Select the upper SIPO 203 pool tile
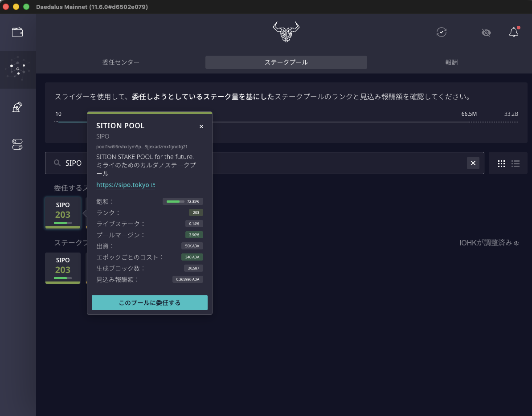 point(63,212)
